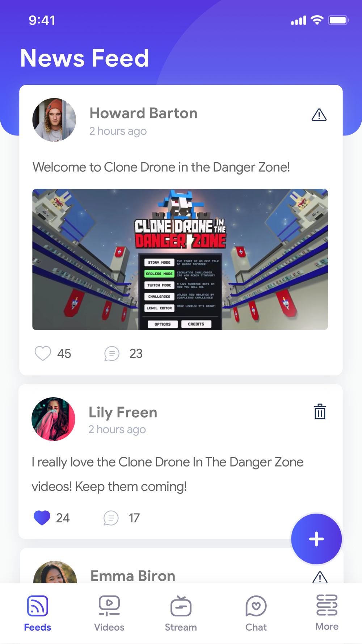Report Howard Barton's post via warning icon

[319, 115]
